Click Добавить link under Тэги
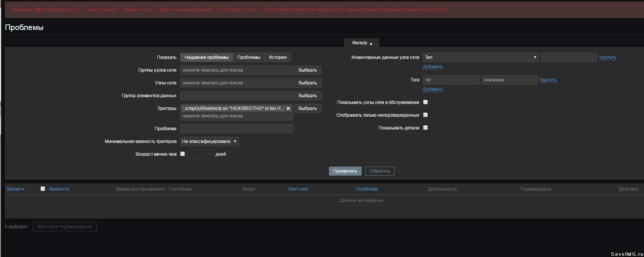 pyautogui.click(x=433, y=89)
